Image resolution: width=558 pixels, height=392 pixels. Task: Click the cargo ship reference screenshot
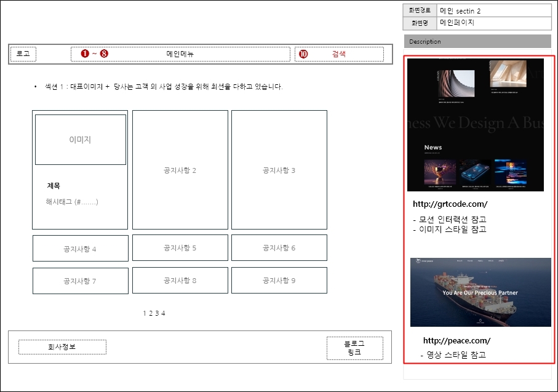point(480,292)
